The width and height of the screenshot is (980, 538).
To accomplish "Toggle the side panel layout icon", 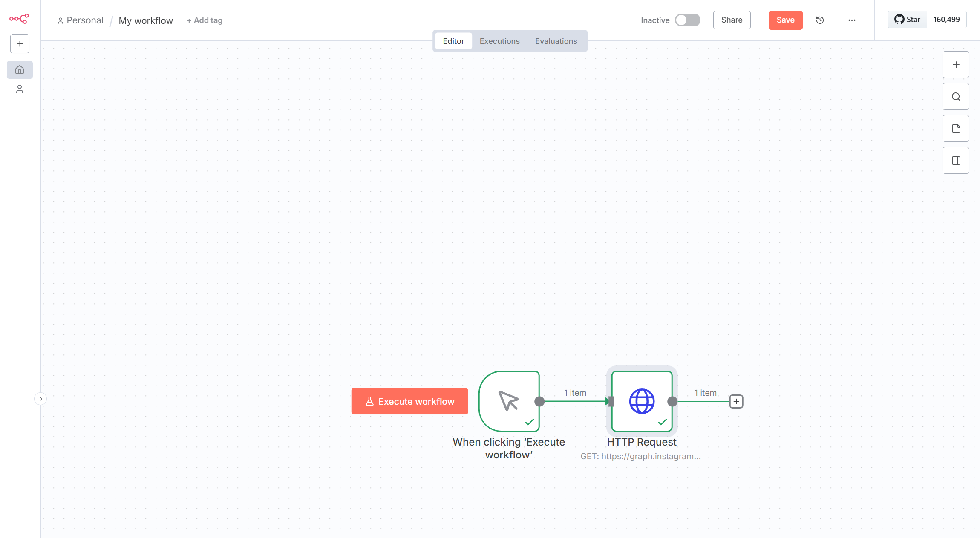I will coord(956,161).
